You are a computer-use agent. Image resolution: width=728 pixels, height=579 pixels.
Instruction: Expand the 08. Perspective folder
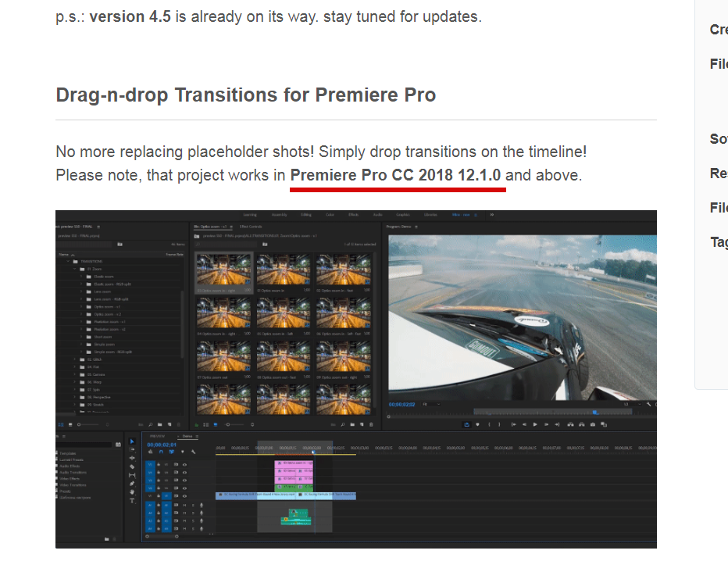[x=75, y=397]
